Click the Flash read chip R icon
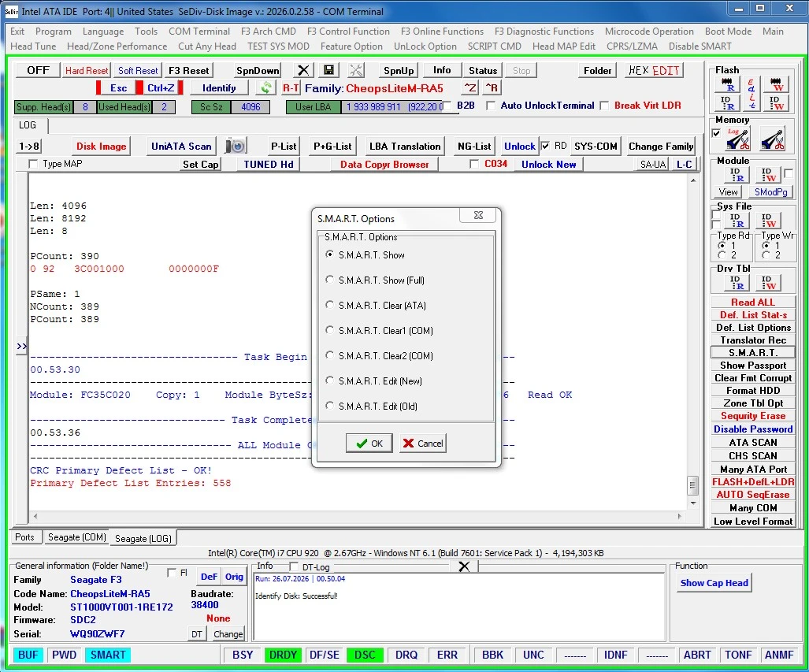This screenshot has height=672, width=809. (727, 84)
